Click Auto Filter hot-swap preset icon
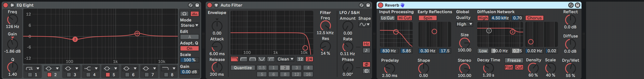Image resolution: width=644 pixels, height=79 pixels. [362, 5]
